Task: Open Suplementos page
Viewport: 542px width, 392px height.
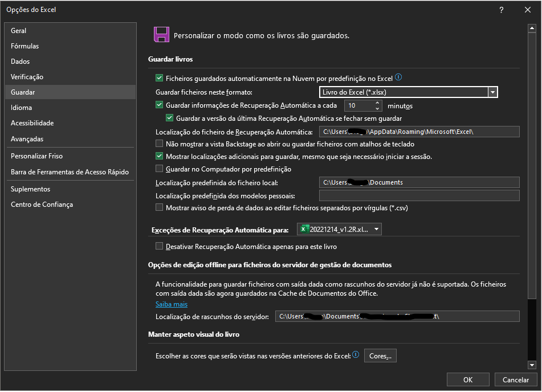Action: (x=71, y=189)
